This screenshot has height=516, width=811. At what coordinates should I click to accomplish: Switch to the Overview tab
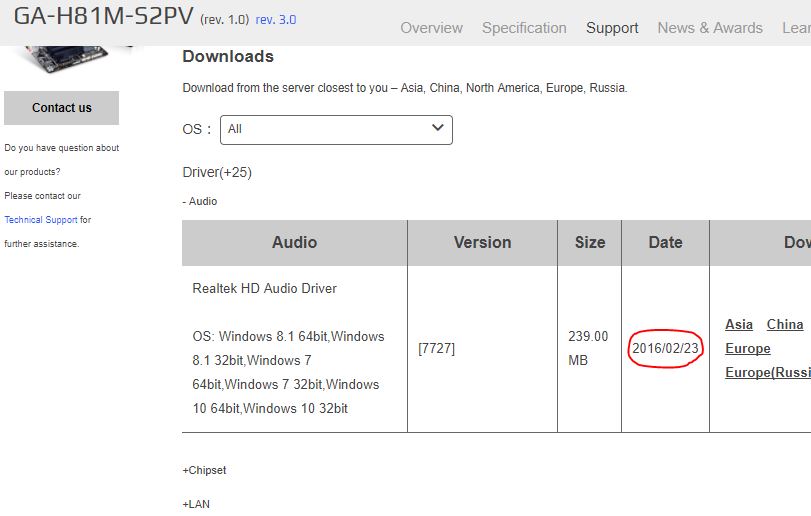pyautogui.click(x=431, y=28)
